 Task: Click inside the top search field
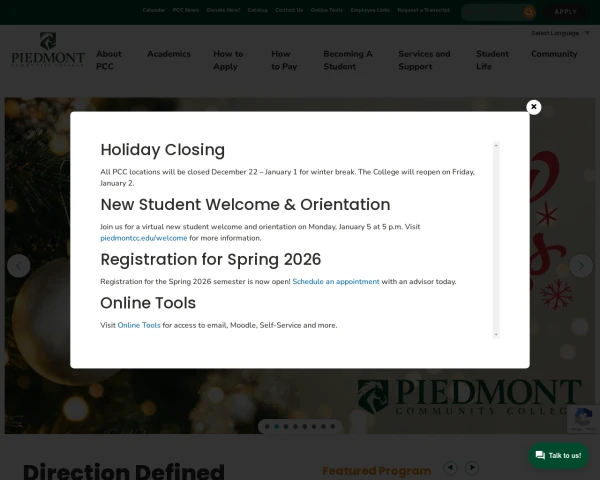[492, 12]
